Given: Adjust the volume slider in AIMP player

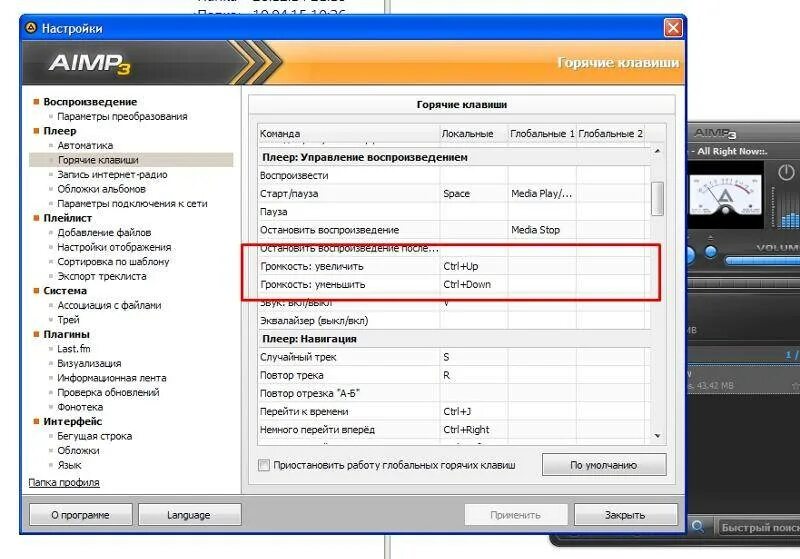Looking at the screenshot, I should pyautogui.click(x=762, y=261).
